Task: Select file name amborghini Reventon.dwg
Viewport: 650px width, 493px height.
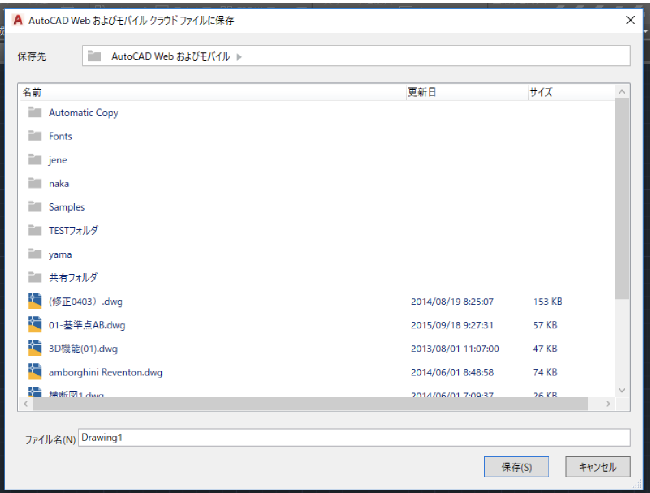Action: point(106,372)
